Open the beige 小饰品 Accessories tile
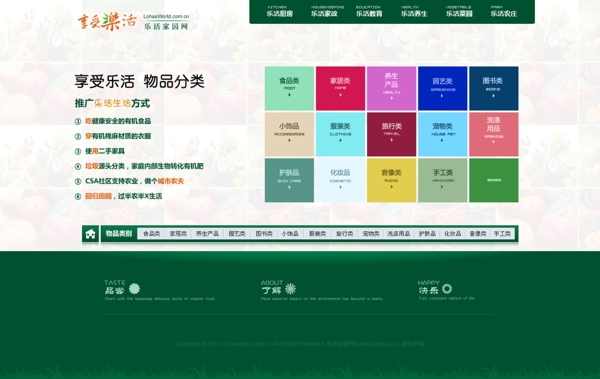 point(289,134)
